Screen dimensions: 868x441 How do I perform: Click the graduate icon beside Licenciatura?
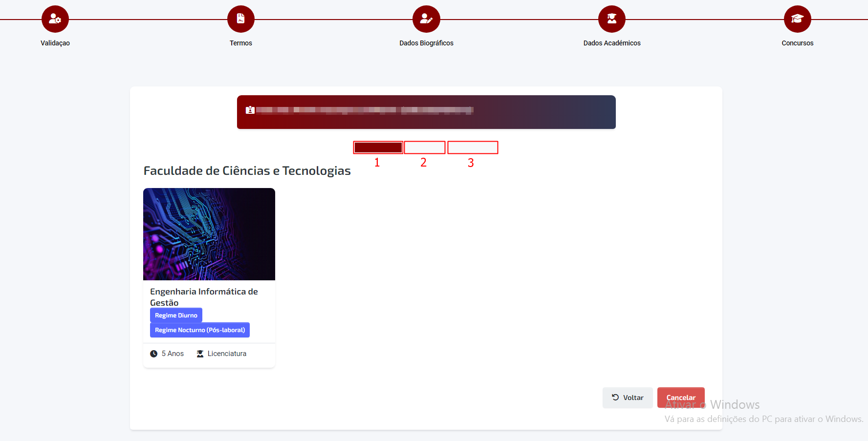point(200,354)
